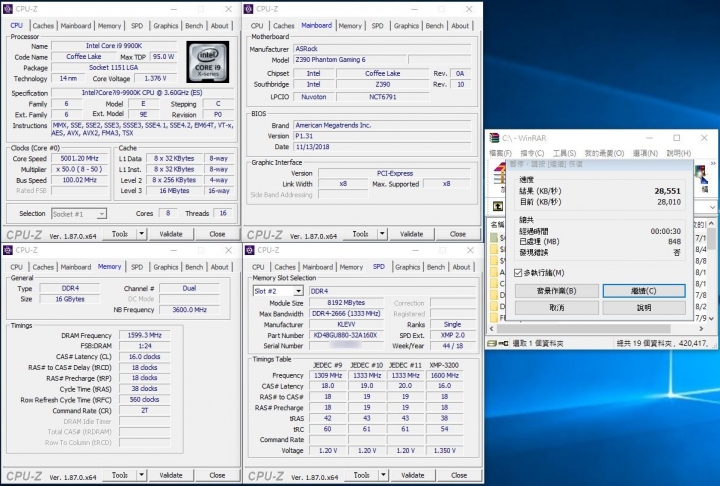The height and width of the screenshot is (486, 720).
Task: Open the About tab in the Mainboard window
Action: click(x=460, y=26)
